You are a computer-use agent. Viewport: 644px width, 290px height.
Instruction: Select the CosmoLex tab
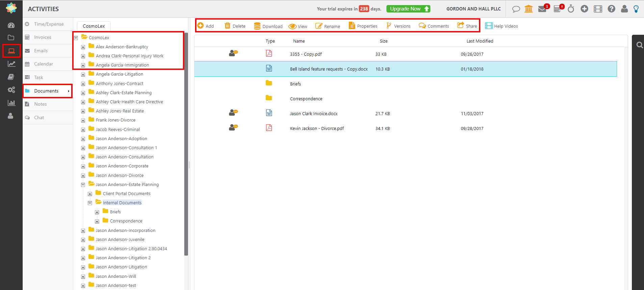pos(94,26)
